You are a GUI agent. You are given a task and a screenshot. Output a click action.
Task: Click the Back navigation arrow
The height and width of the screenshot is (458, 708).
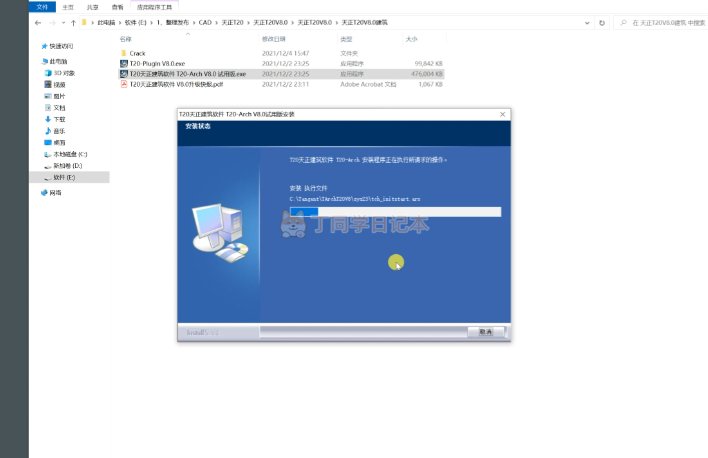[x=38, y=23]
